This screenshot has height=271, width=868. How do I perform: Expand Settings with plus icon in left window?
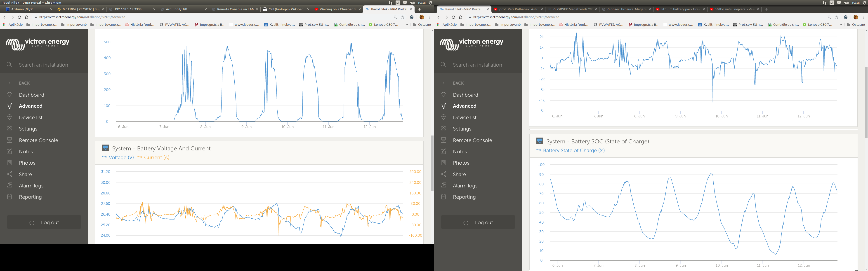(78, 129)
